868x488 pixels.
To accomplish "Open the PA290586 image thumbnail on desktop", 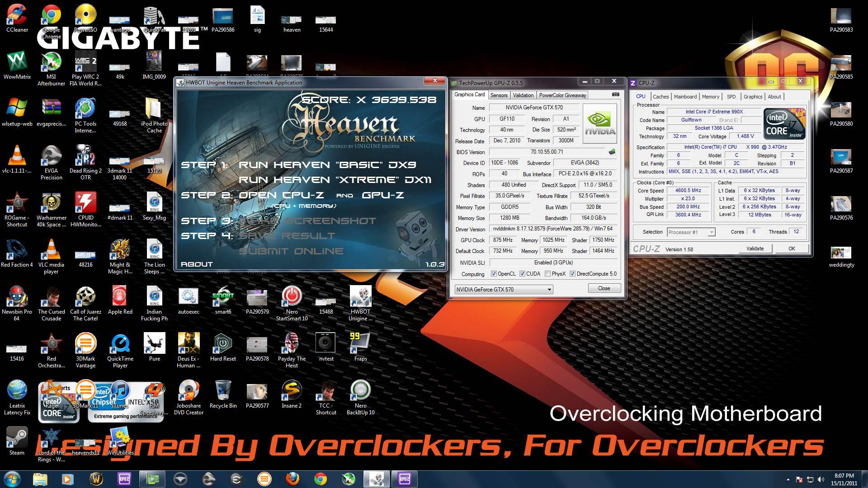I will 223,19.
